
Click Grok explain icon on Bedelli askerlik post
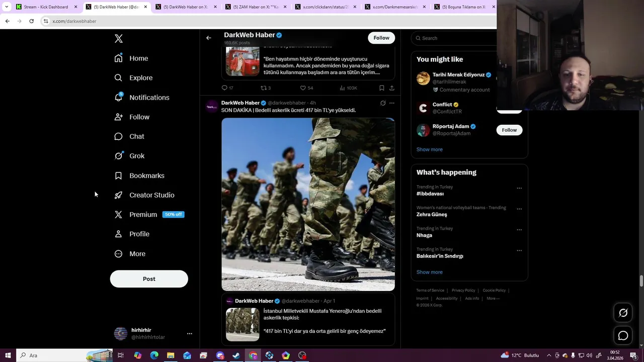[383, 103]
